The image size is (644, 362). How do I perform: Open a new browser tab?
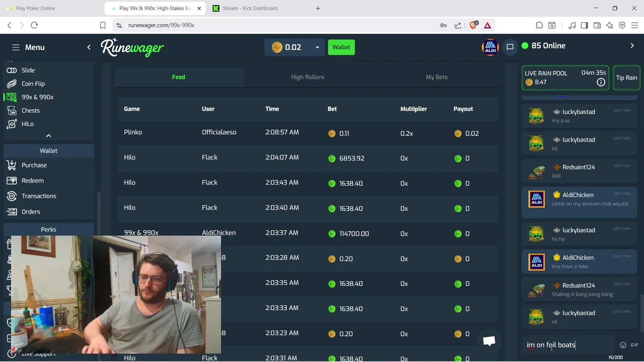317,8
